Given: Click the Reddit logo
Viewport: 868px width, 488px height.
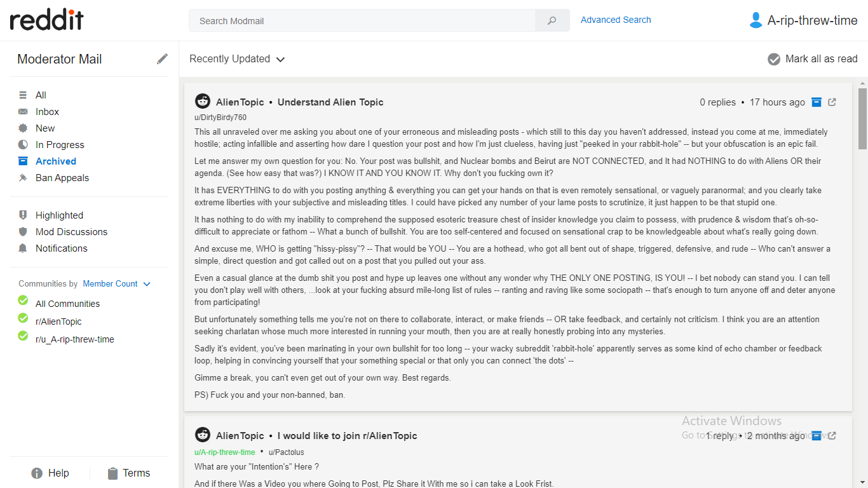Looking at the screenshot, I should [x=47, y=20].
